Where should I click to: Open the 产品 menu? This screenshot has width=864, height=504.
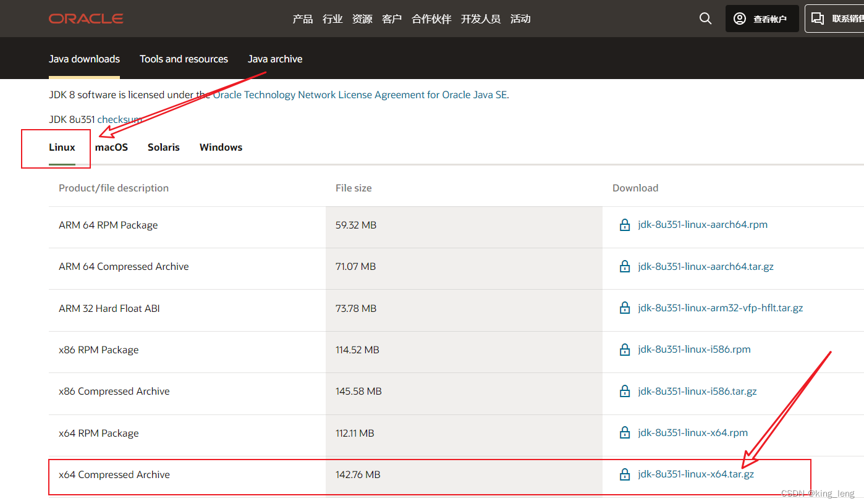(x=303, y=19)
